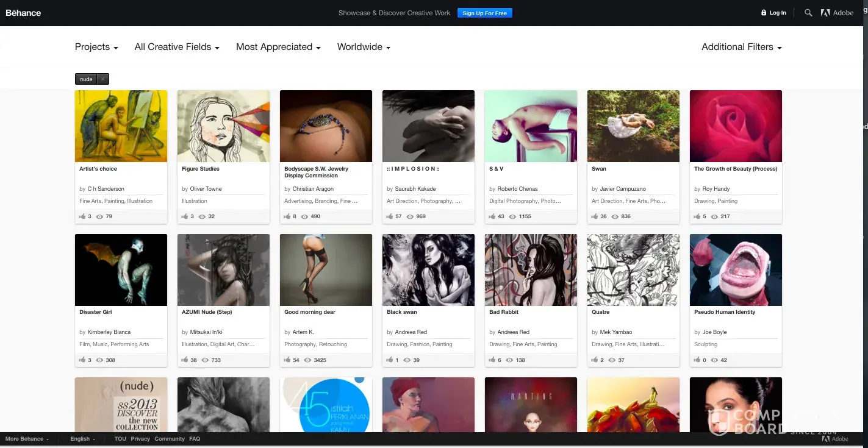
Task: Click Sign Up For Free button
Action: pos(484,13)
